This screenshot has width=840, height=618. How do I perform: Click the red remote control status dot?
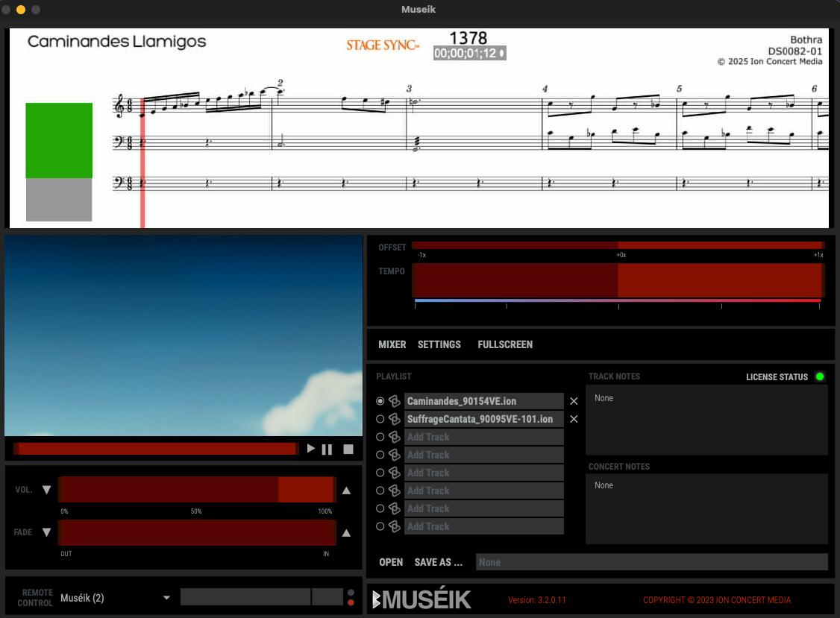[351, 602]
